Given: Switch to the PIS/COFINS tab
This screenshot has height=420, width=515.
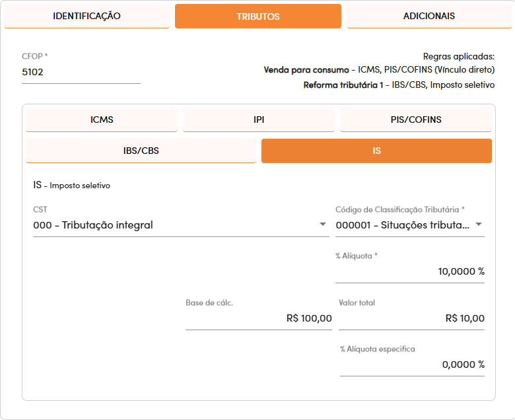Looking at the screenshot, I should [416, 120].
